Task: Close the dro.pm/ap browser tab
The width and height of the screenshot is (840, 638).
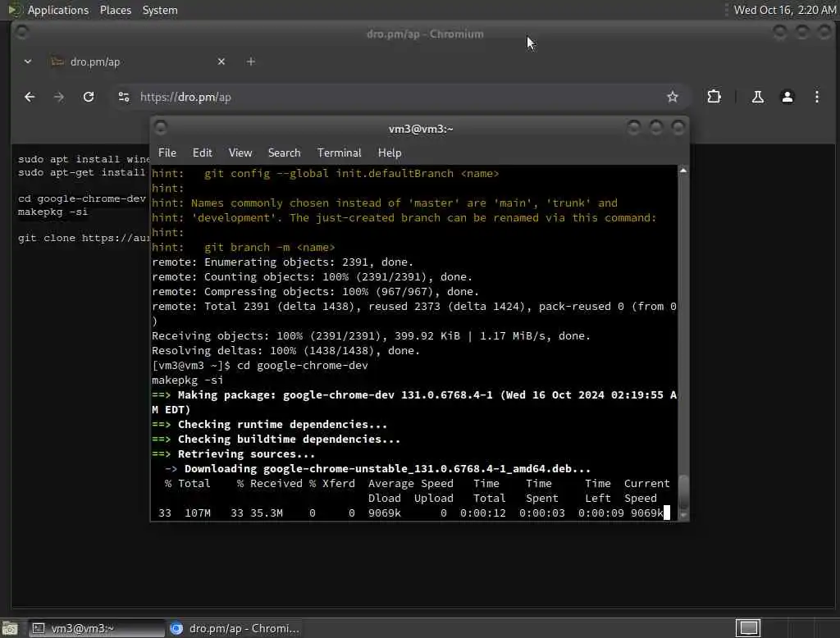Action: [x=221, y=62]
